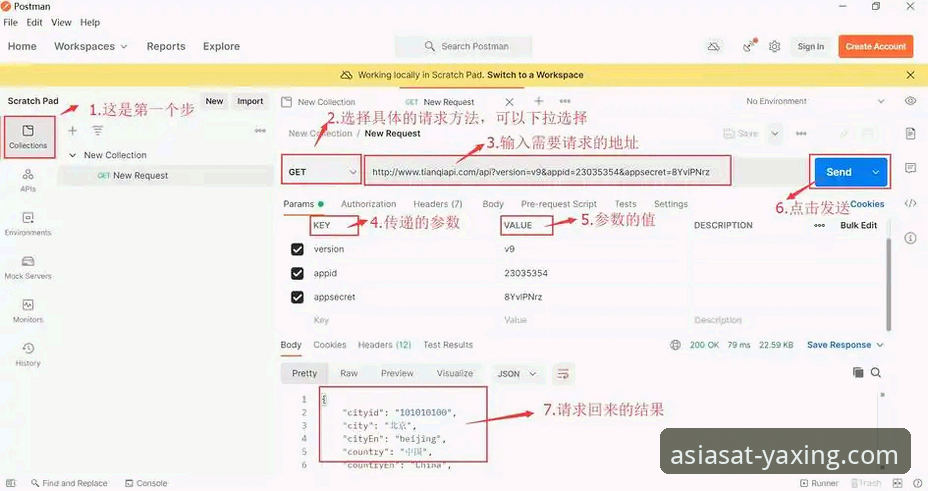Image resolution: width=928 pixels, height=491 pixels.
Task: Open the Save button dropdown arrow
Action: click(x=775, y=134)
